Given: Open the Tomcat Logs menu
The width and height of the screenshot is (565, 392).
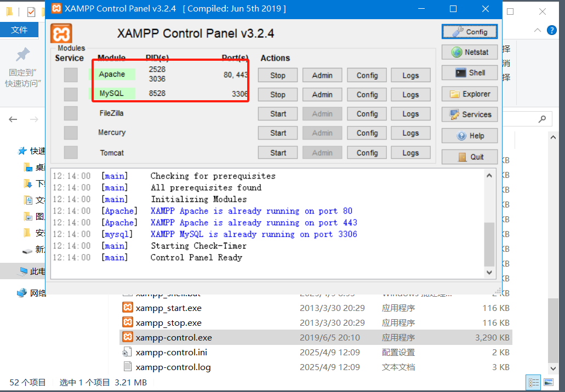Looking at the screenshot, I should point(411,153).
